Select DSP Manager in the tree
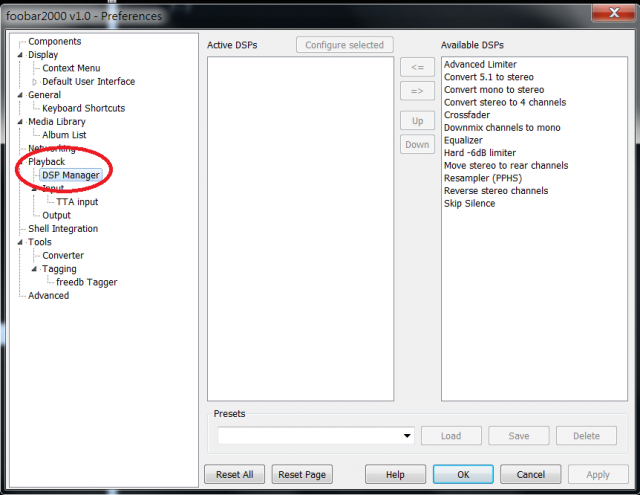Image resolution: width=640 pixels, height=495 pixels. (71, 175)
